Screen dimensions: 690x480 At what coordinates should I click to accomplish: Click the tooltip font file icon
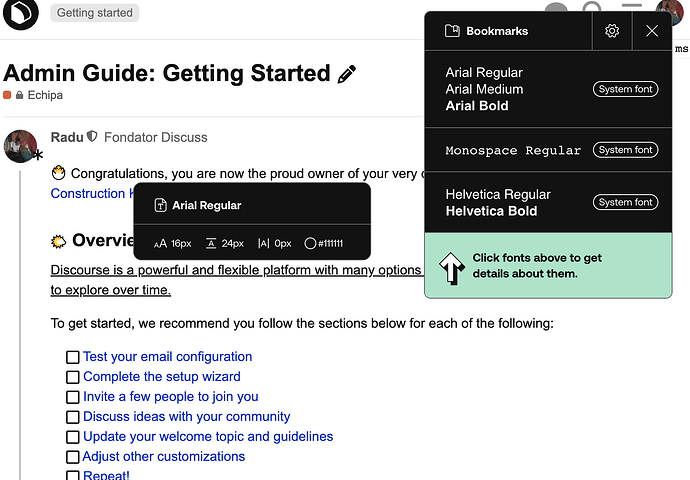pyautogui.click(x=160, y=205)
